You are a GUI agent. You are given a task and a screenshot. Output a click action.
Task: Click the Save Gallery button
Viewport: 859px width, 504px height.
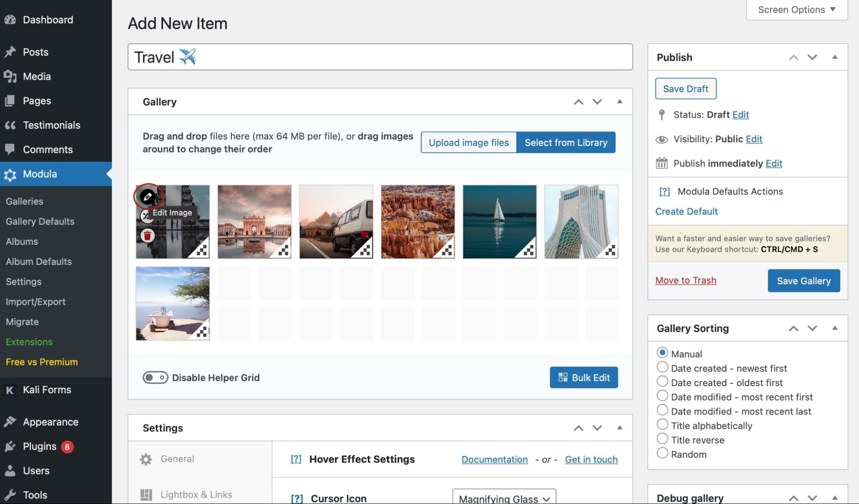click(x=803, y=280)
